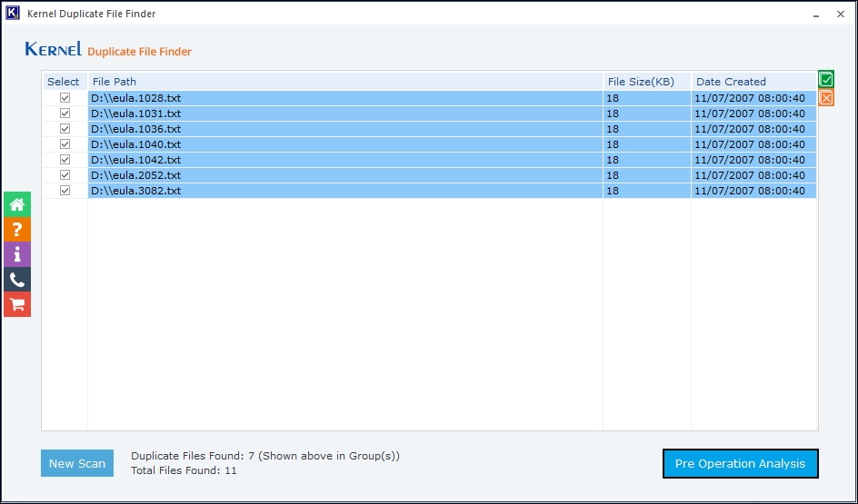Click the file size of eula.1028.txt

tap(647, 98)
